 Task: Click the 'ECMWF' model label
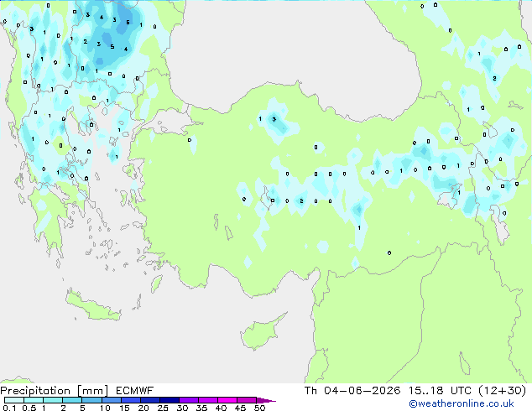pos(135,391)
